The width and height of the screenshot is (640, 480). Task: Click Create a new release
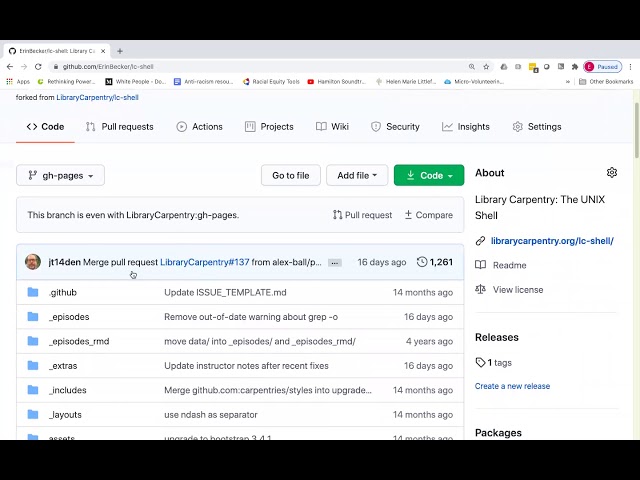(512, 386)
